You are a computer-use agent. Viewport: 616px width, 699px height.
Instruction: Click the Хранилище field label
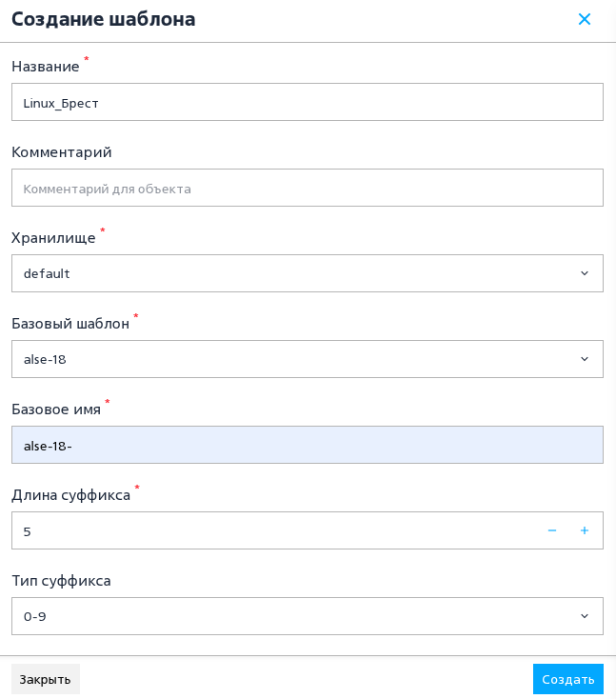click(53, 238)
